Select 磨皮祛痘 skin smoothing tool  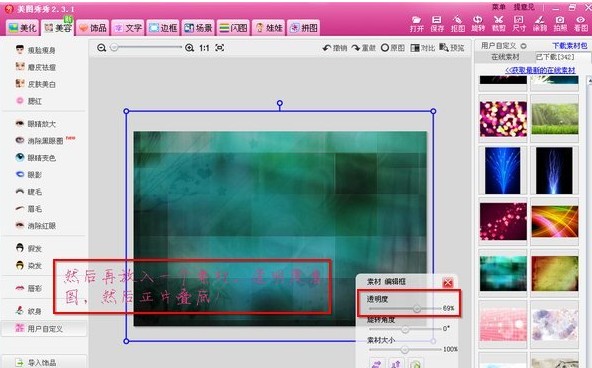pos(35,67)
